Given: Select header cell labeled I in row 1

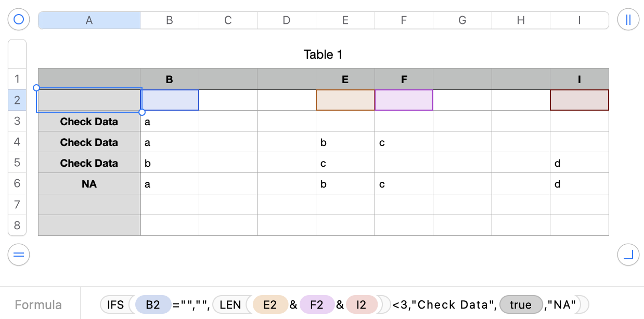Looking at the screenshot, I should [579, 79].
